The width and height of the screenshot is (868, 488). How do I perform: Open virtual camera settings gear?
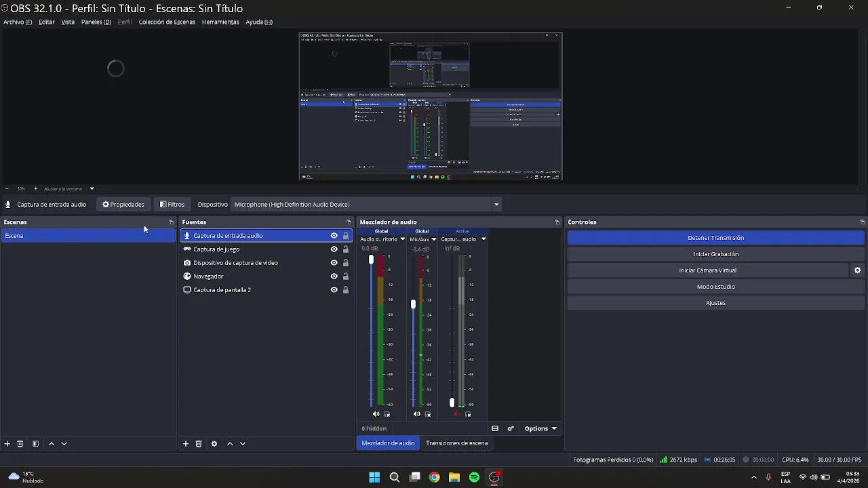point(857,270)
